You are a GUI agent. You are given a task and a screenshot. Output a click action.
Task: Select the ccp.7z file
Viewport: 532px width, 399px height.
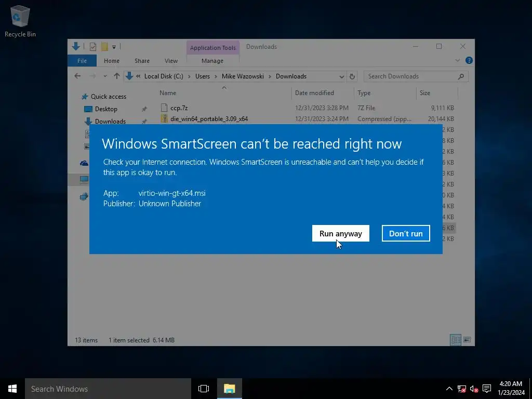click(x=179, y=108)
